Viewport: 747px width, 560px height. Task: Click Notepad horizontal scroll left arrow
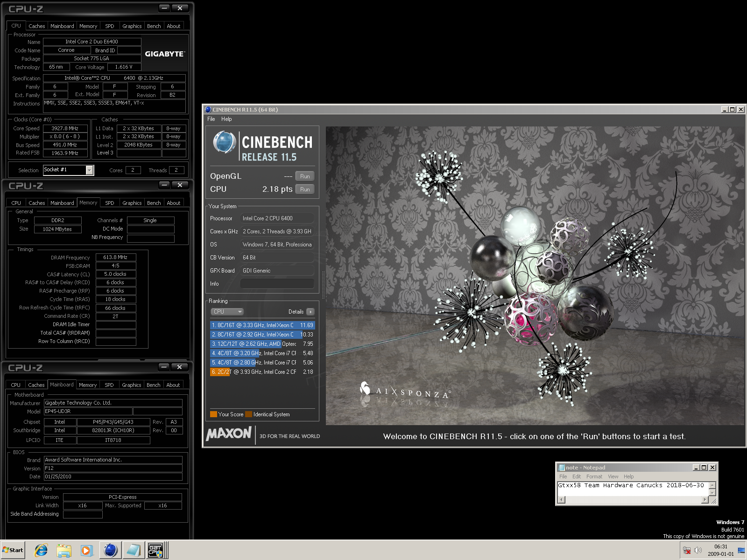[x=562, y=500]
